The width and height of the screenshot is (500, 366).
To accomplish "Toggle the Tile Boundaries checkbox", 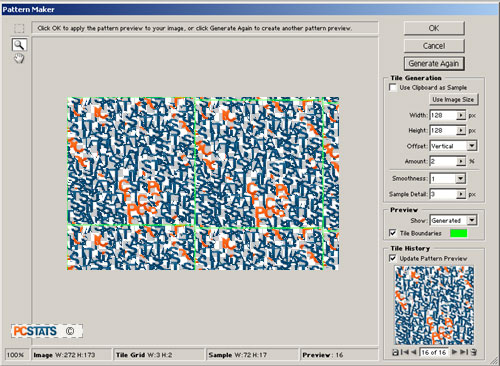I will (393, 233).
